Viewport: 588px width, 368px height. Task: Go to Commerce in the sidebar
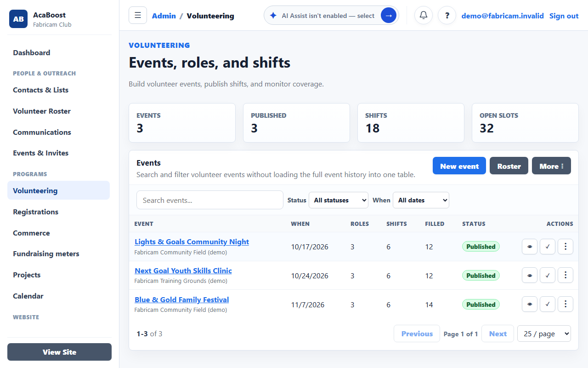tap(58, 233)
